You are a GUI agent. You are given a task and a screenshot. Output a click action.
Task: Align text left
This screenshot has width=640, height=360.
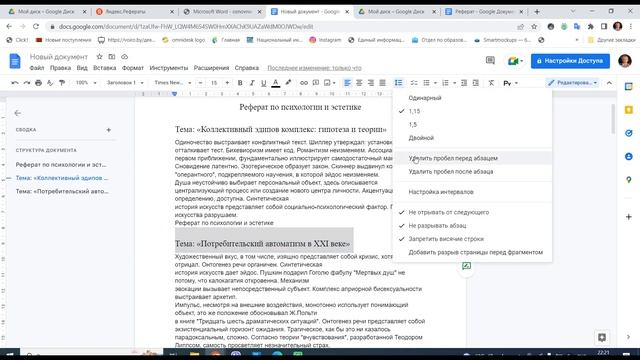click(x=347, y=83)
